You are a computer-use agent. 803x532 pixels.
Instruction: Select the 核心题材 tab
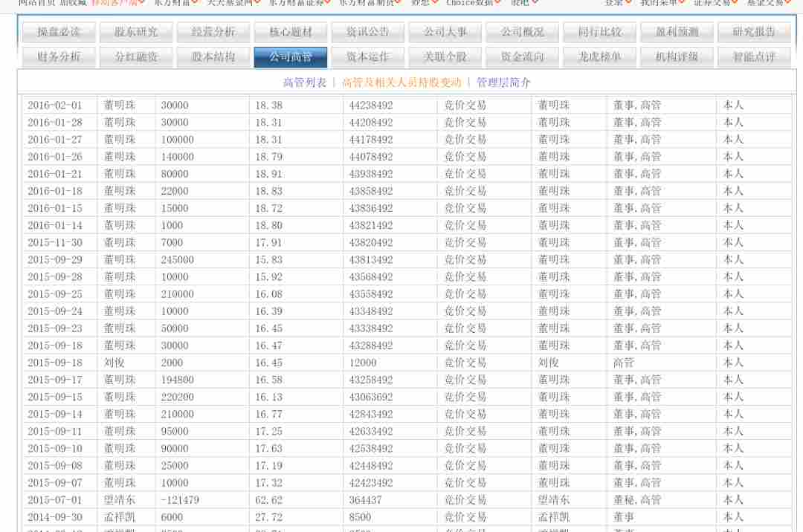tap(291, 32)
